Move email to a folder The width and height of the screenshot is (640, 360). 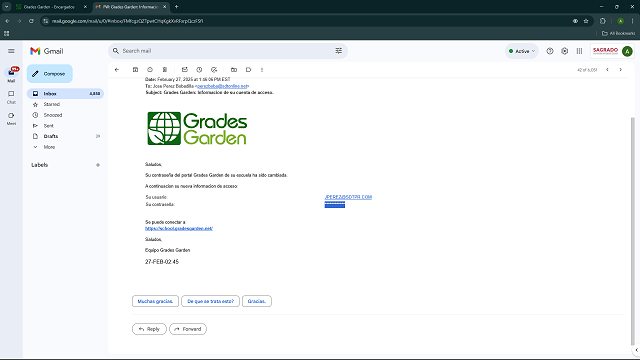point(234,70)
